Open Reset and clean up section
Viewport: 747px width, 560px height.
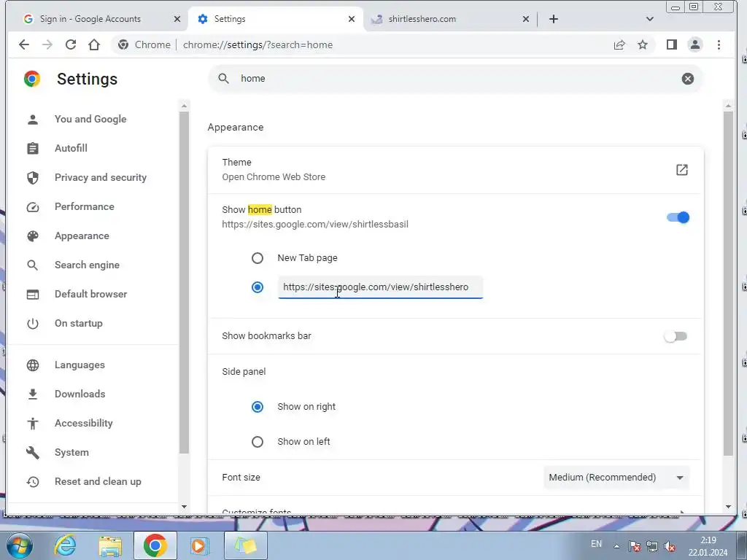pyautogui.click(x=98, y=481)
